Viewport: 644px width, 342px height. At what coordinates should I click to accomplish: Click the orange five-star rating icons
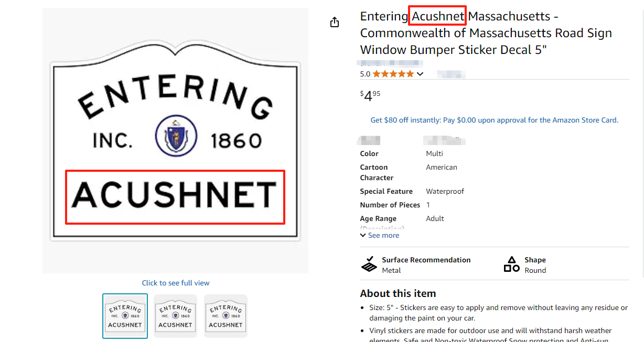(x=393, y=74)
